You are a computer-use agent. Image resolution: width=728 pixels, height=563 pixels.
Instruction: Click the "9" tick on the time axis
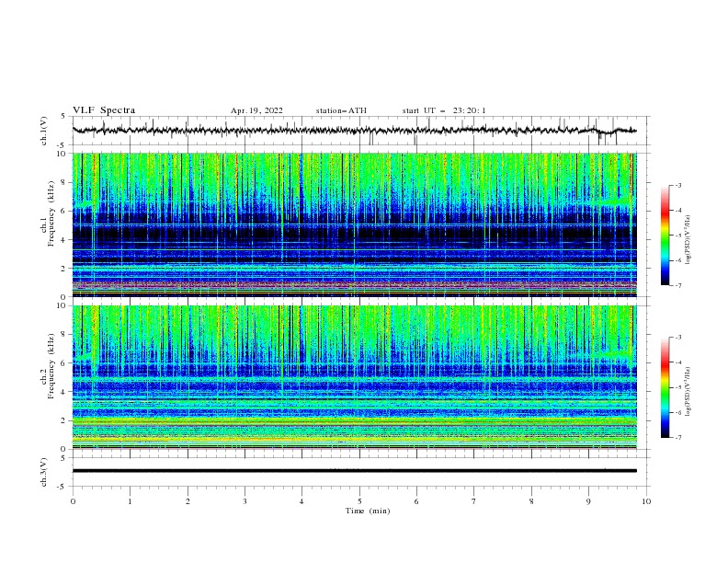588,501
